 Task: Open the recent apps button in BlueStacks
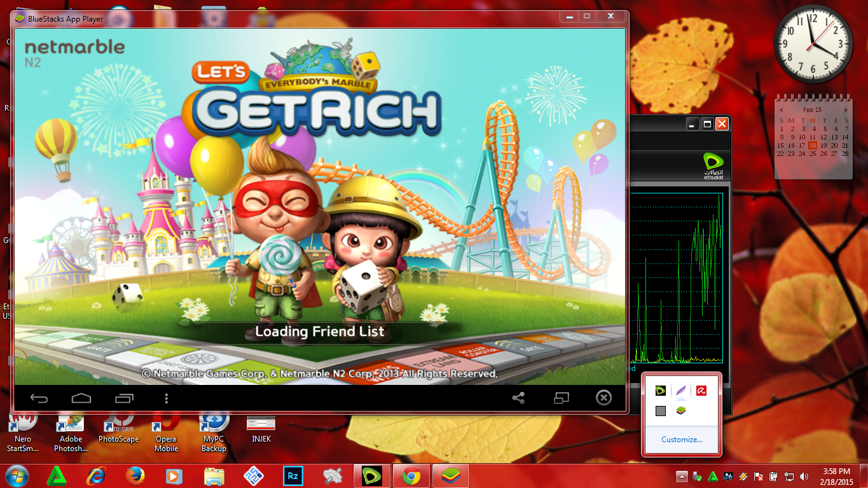click(x=125, y=398)
